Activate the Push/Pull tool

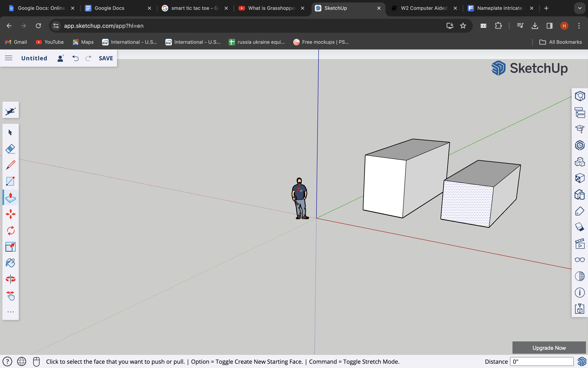pos(10,198)
